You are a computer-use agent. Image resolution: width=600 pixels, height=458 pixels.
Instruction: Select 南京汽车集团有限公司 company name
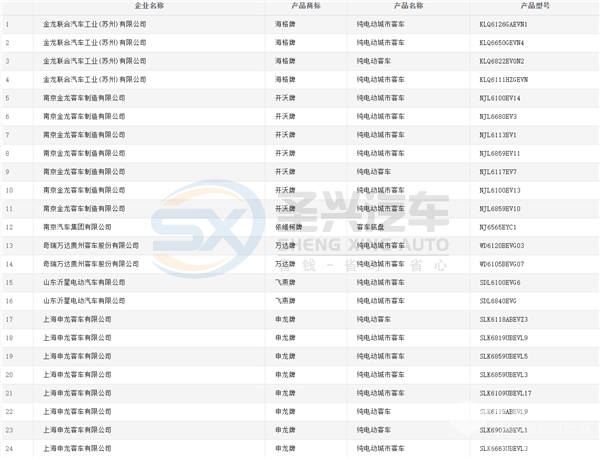[x=84, y=227]
